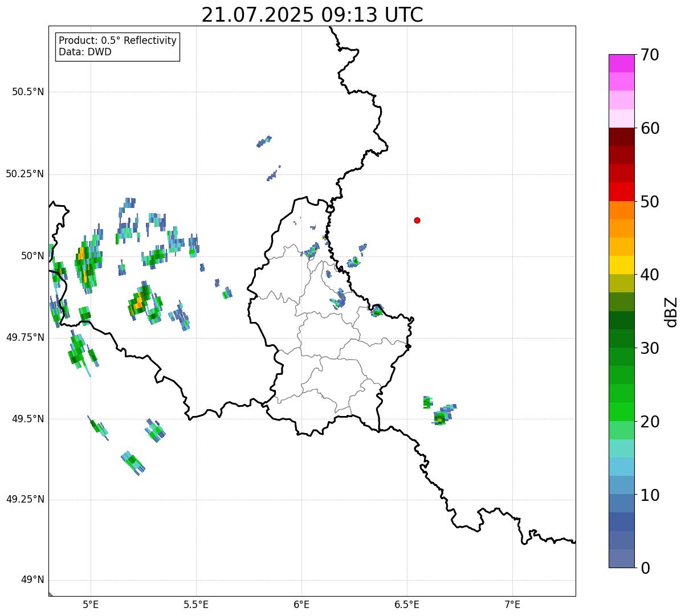The height and width of the screenshot is (616, 685).
Task: Click the 49.75°N latitude label
Action: (x=25, y=337)
